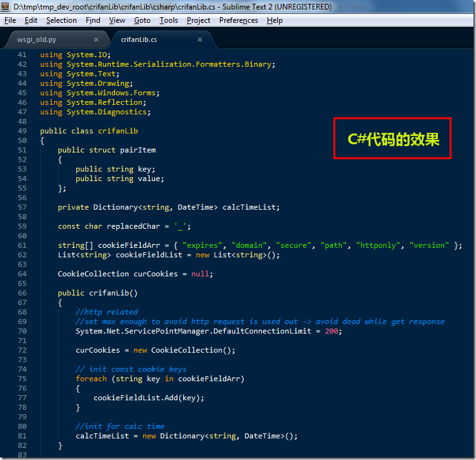Click 'public string value;' line
Screen dimensions: 476x460
pos(120,179)
